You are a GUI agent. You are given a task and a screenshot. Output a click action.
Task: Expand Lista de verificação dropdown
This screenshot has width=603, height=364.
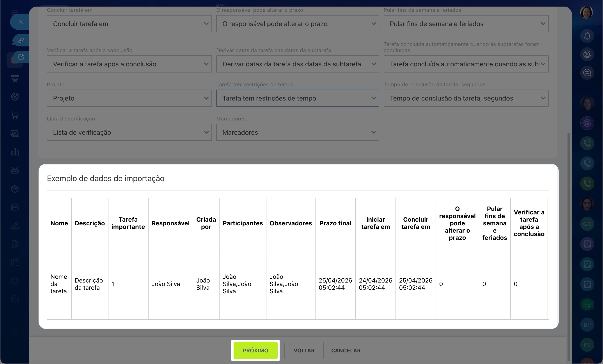129,132
